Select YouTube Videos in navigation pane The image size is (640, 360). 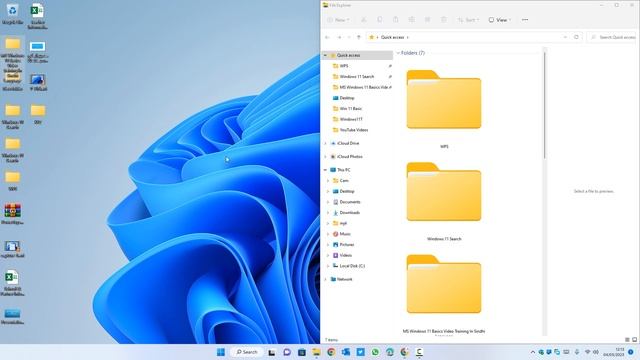(x=353, y=130)
